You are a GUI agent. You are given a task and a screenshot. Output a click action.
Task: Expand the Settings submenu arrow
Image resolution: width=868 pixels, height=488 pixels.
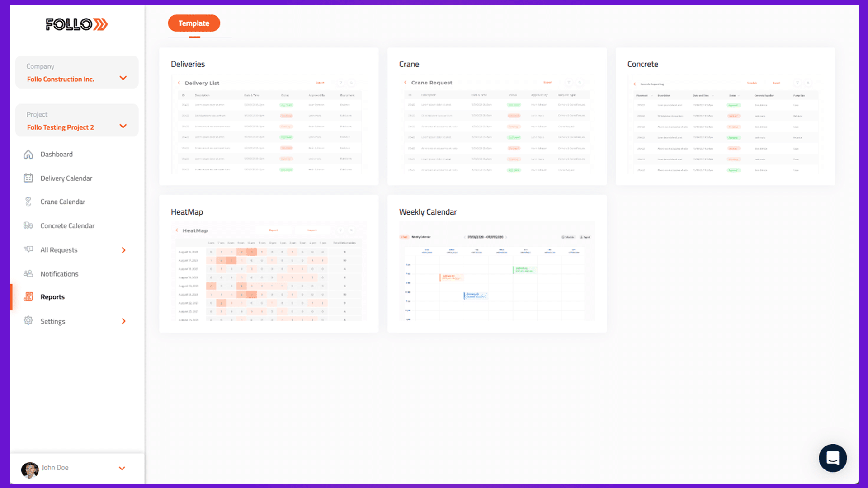click(x=123, y=321)
